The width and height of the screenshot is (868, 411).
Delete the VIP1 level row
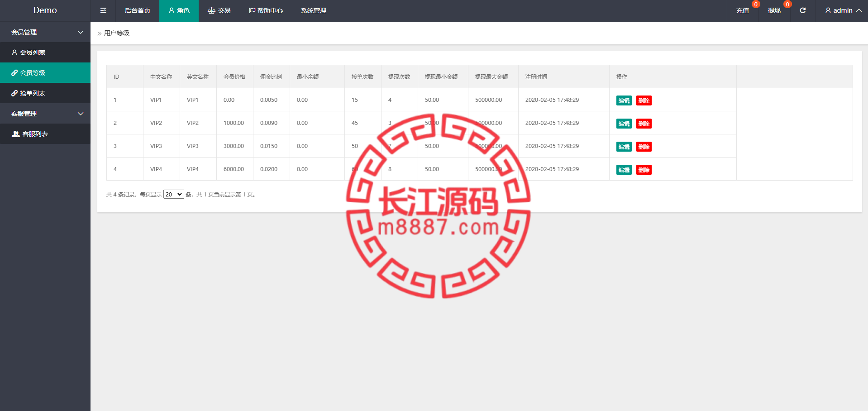pos(644,100)
